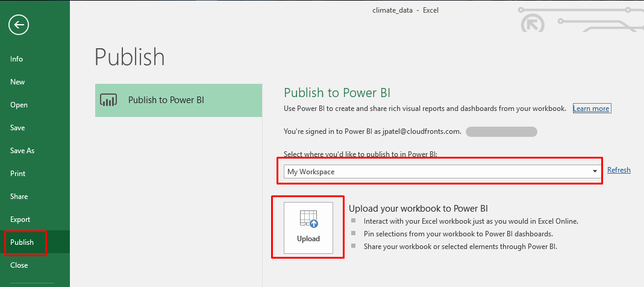This screenshot has width=644, height=287.
Task: Select the Publish to Power BI option
Action: tap(179, 100)
